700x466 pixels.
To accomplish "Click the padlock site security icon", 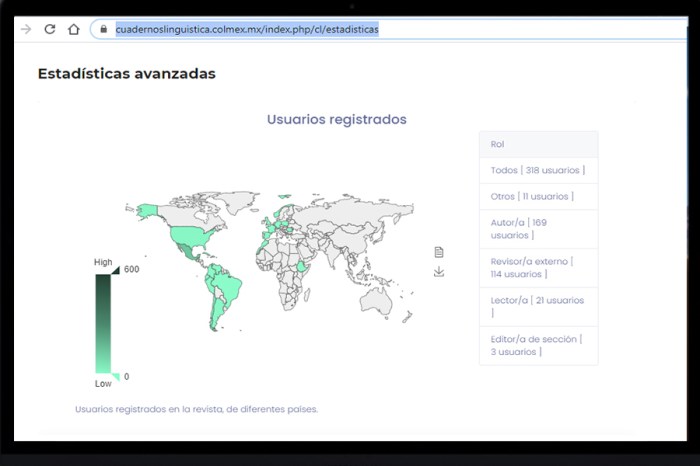I will (103, 29).
